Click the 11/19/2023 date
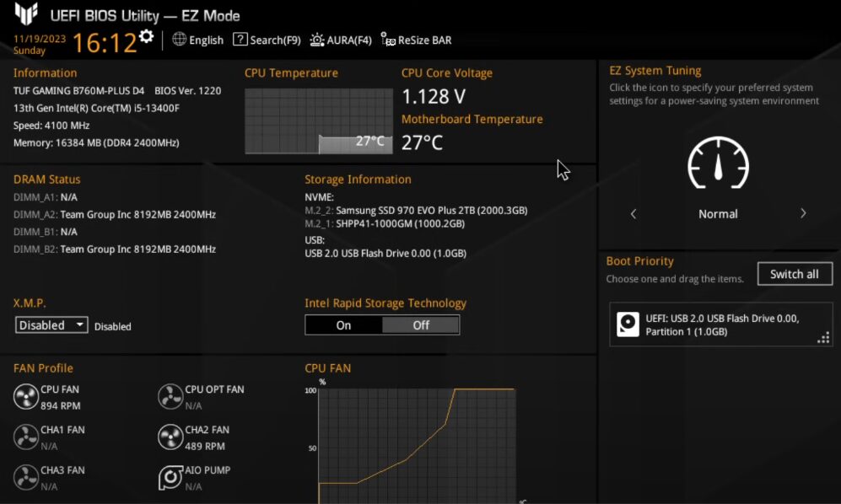This screenshot has width=841, height=504. point(40,39)
